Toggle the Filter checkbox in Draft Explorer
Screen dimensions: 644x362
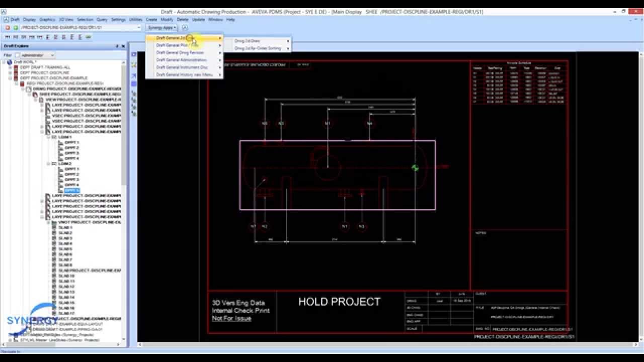pos(17,55)
